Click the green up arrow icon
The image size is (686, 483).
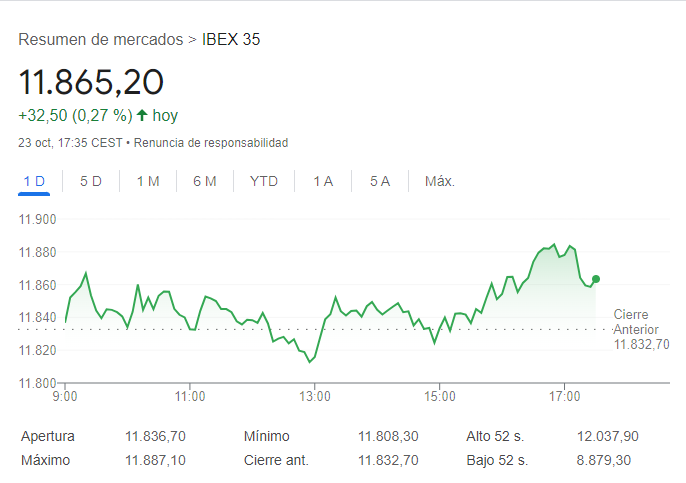tap(142, 115)
